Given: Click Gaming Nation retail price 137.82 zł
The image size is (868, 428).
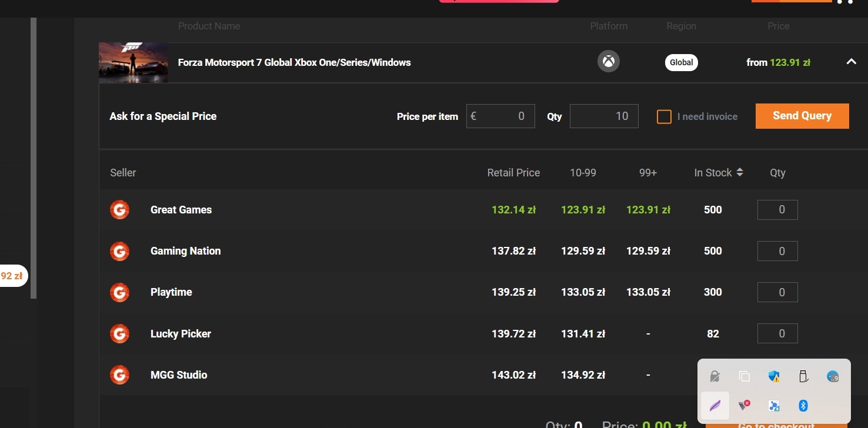Looking at the screenshot, I should [x=513, y=251].
